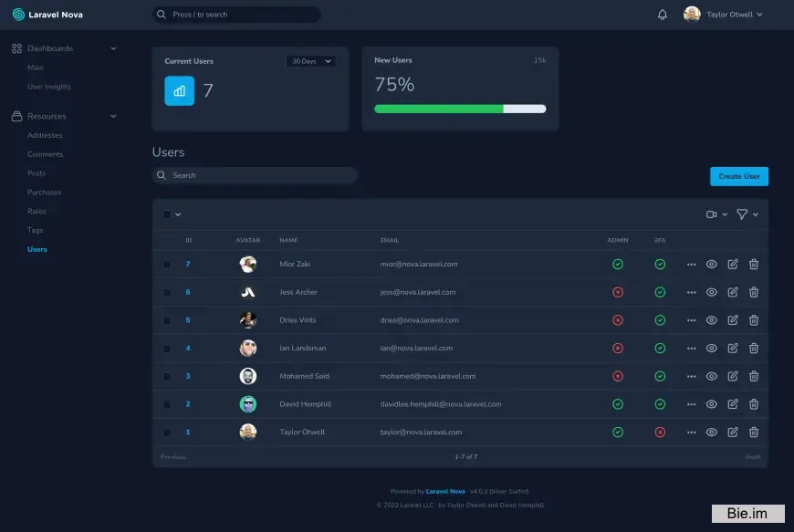The height and width of the screenshot is (532, 794).
Task: Click the New Users progress bar
Action: 460,109
